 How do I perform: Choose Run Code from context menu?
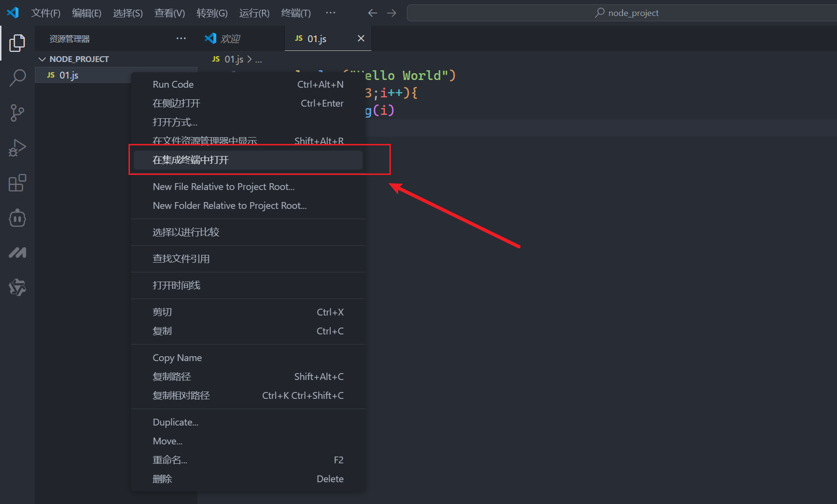pyautogui.click(x=248, y=84)
